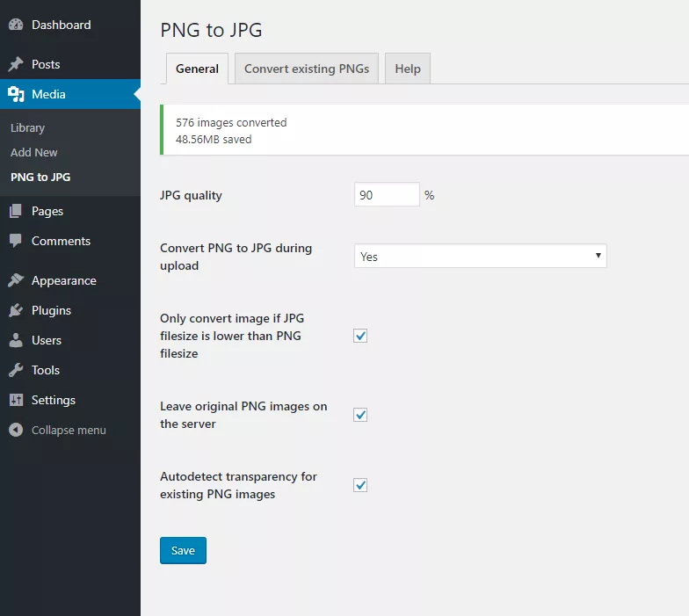The height and width of the screenshot is (616, 689).
Task: Focus the JPG quality input field
Action: point(387,195)
